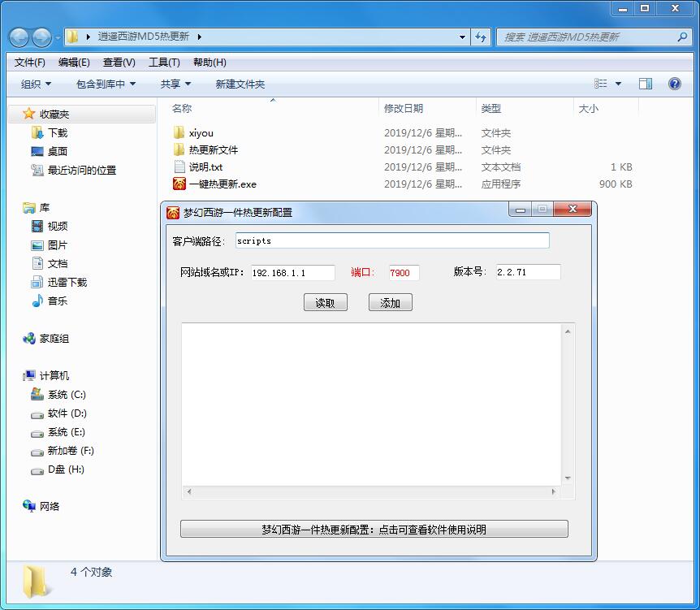
Task: Open 迅雷下载 in the library sidebar
Action: point(67,283)
